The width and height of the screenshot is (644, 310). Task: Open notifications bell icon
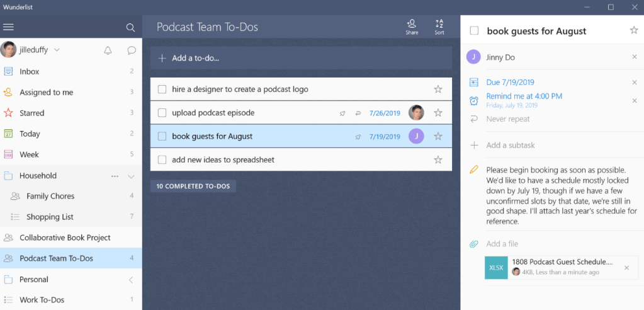[108, 50]
